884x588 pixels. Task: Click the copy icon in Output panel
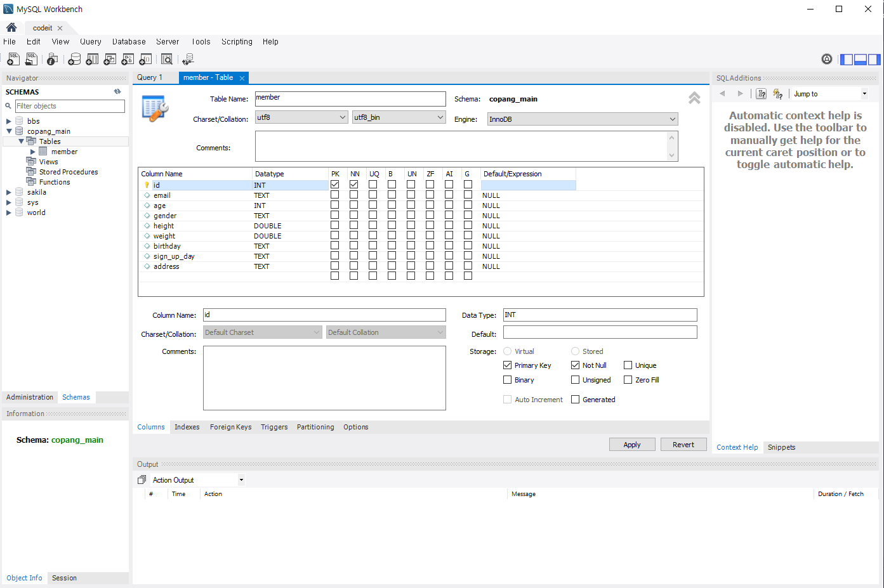coord(142,480)
